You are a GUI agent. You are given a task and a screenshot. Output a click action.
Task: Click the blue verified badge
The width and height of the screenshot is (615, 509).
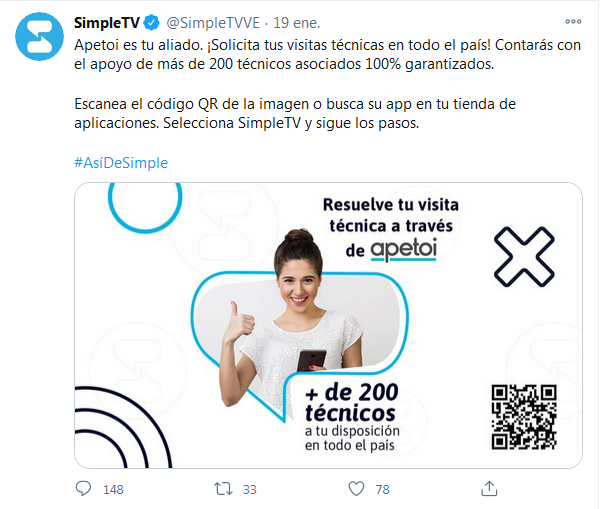(x=152, y=23)
